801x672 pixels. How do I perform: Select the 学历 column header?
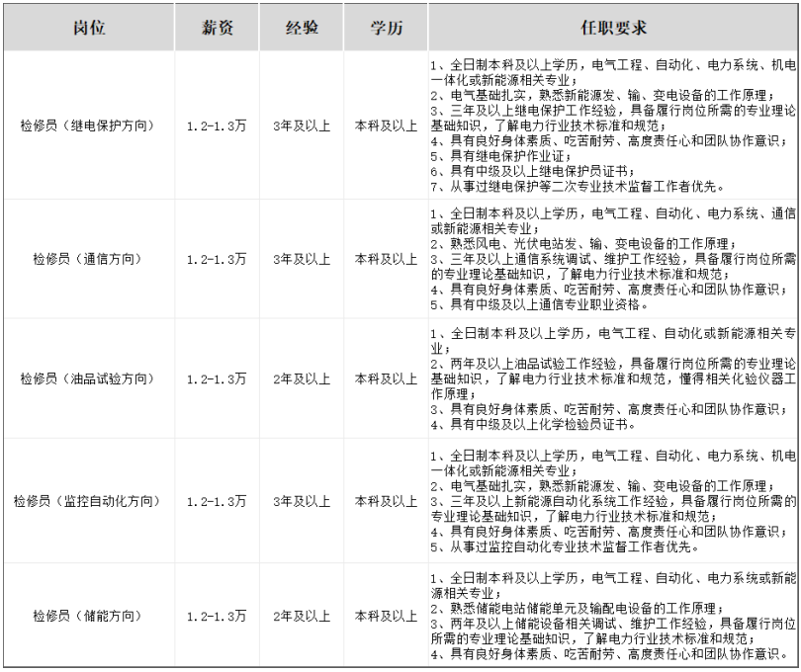coord(386,28)
